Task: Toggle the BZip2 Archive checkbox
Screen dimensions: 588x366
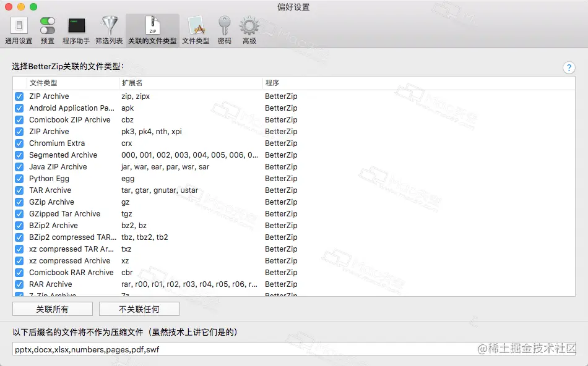Action: point(19,226)
